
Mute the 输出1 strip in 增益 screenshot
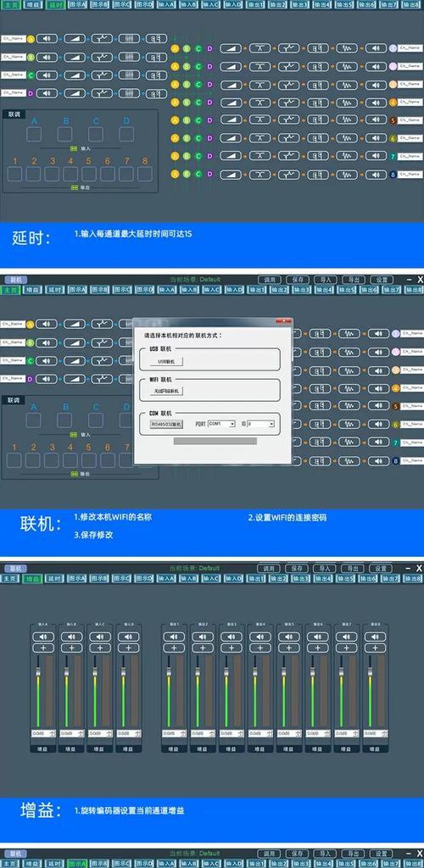click(x=174, y=637)
